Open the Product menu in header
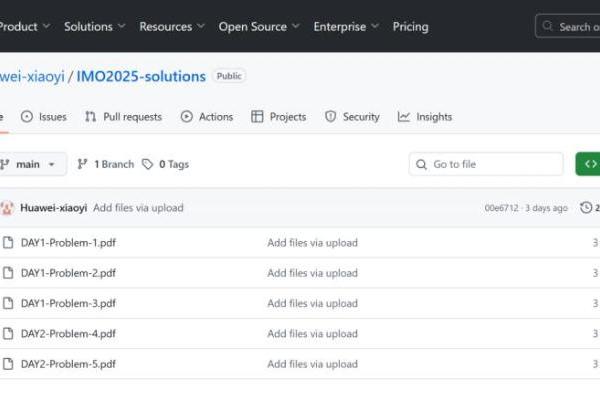Viewport: 600px width, 400px height. tap(24, 27)
